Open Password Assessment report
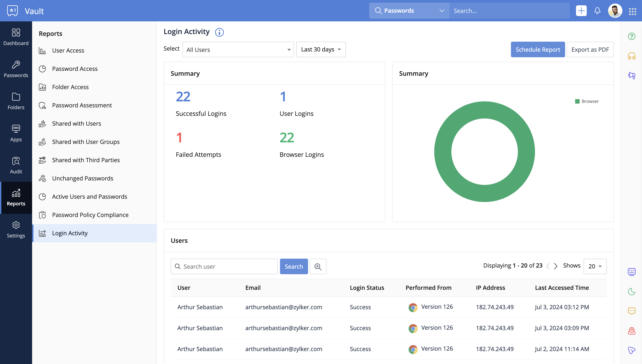This screenshot has width=642, height=364. coord(82,105)
